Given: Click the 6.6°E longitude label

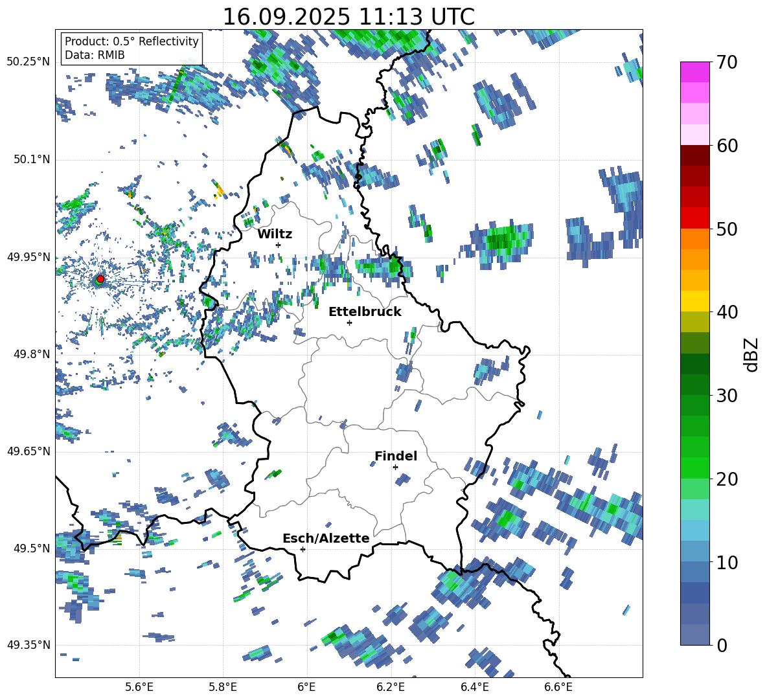Looking at the screenshot, I should pyautogui.click(x=558, y=688).
